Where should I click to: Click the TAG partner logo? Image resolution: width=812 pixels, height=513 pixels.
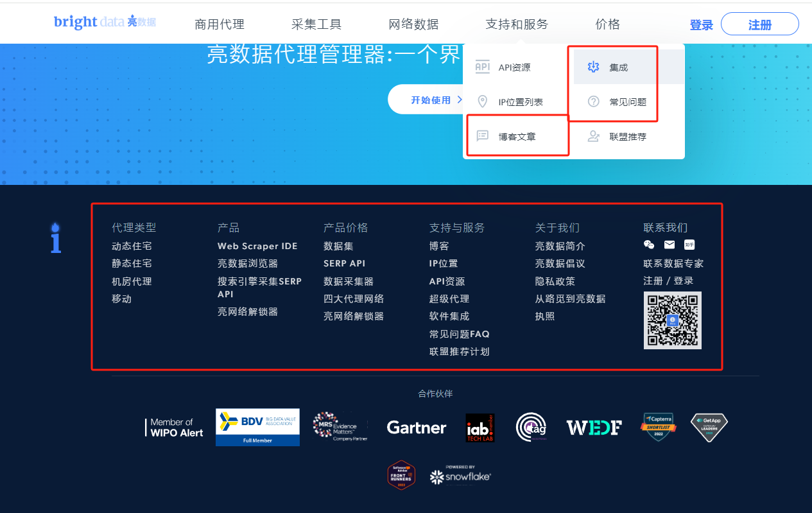[531, 428]
